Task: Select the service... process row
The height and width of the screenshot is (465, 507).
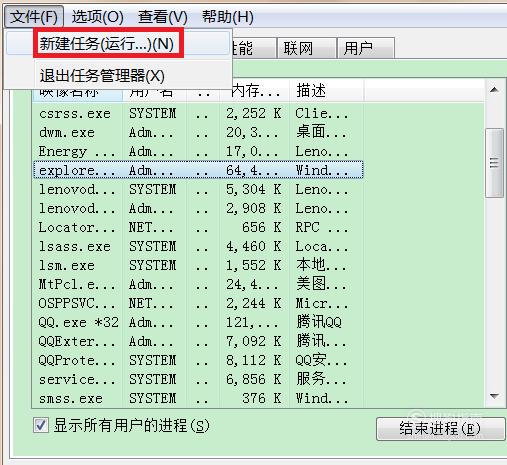Action: [x=198, y=380]
